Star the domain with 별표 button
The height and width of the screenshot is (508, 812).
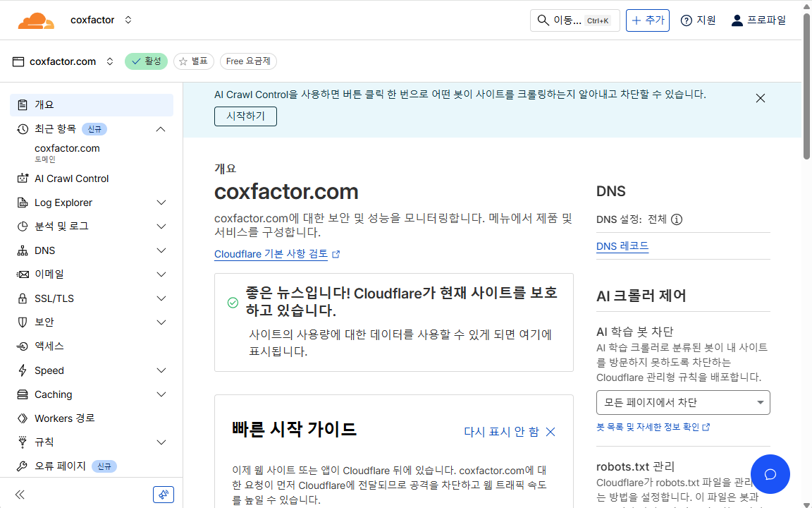click(193, 61)
